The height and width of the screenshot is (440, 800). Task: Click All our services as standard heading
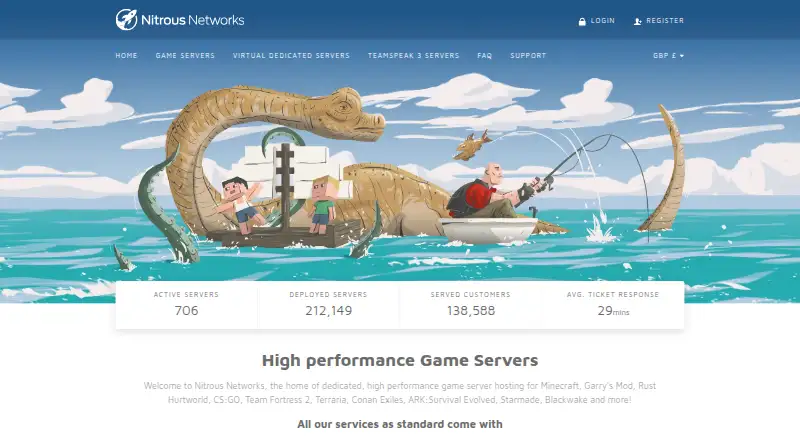pos(400,424)
